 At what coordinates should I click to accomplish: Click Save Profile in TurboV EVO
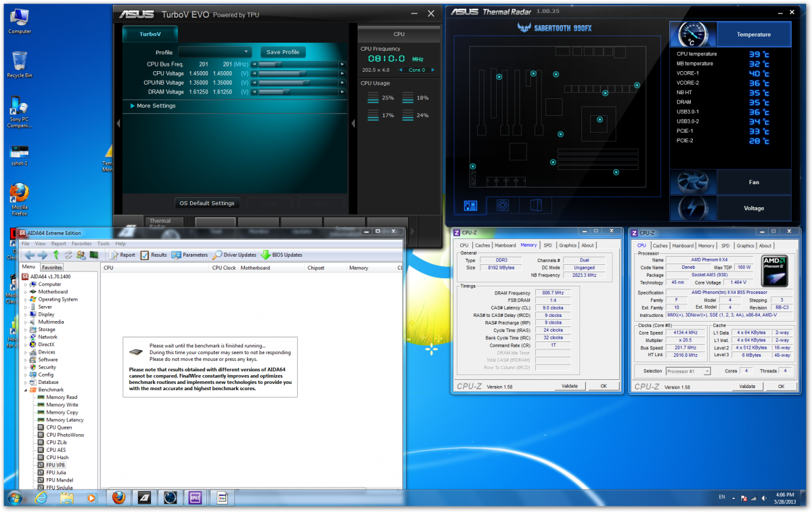[x=283, y=52]
